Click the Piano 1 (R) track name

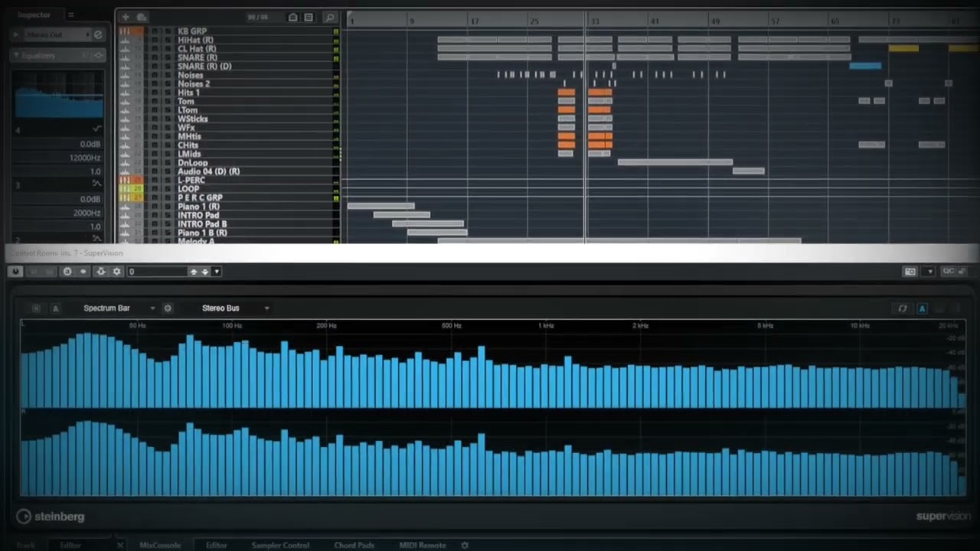198,206
